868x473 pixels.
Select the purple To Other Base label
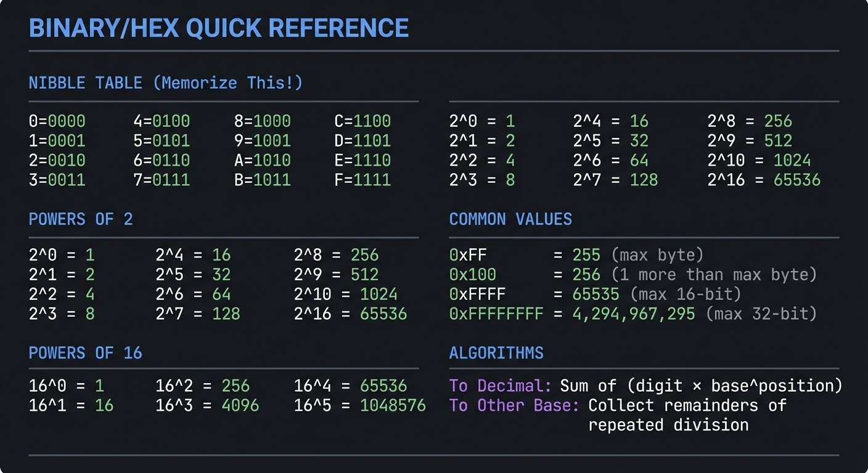coord(514,406)
